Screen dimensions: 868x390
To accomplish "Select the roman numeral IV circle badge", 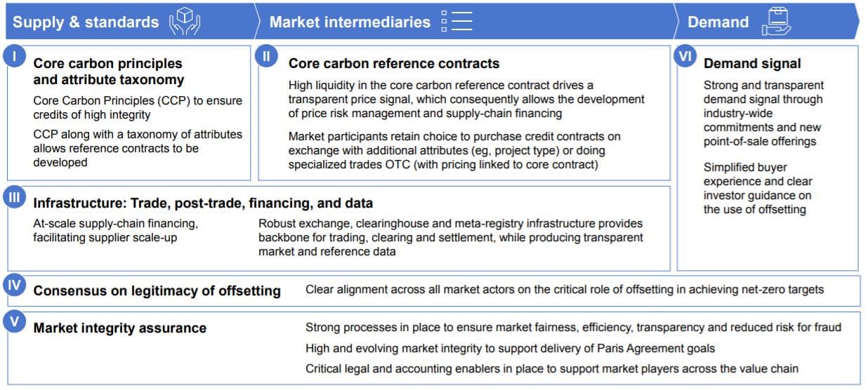I will (14, 285).
